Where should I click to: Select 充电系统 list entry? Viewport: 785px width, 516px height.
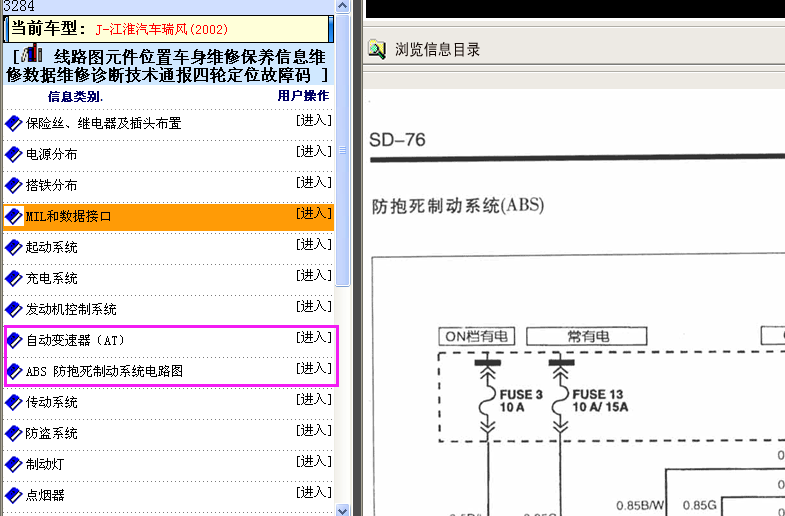pyautogui.click(x=52, y=278)
